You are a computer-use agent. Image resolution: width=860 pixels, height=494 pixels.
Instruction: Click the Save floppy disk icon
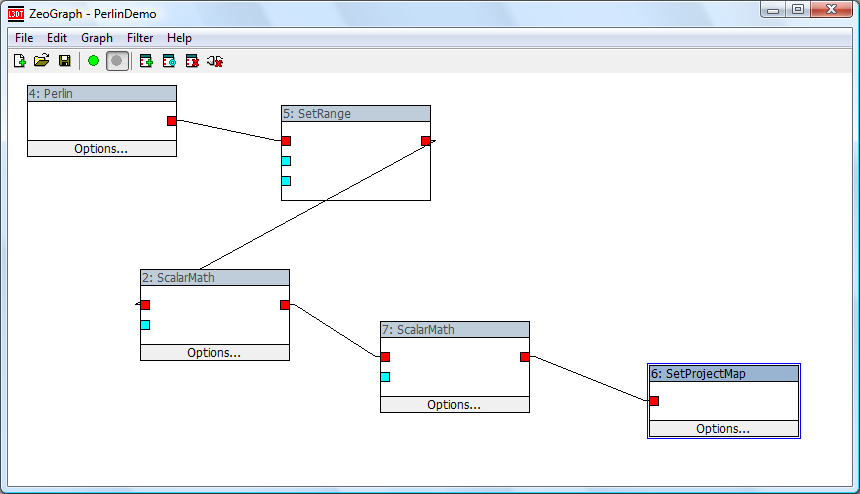(64, 61)
